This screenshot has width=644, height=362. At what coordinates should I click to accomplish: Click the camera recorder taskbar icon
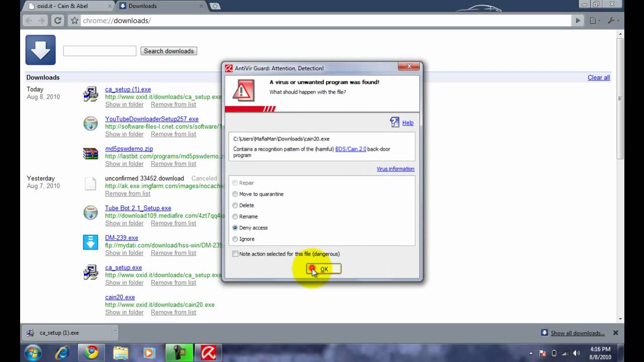[179, 353]
